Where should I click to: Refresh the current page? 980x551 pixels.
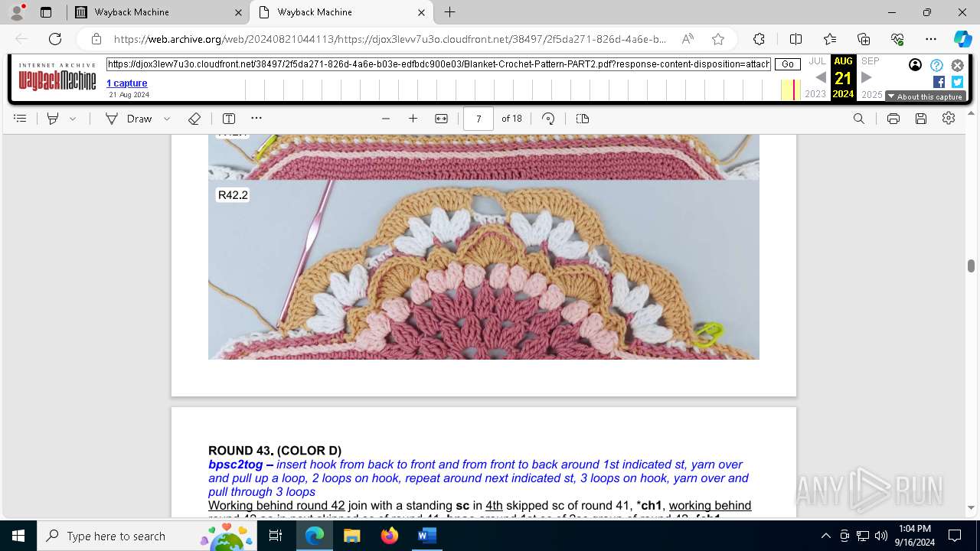tap(55, 39)
